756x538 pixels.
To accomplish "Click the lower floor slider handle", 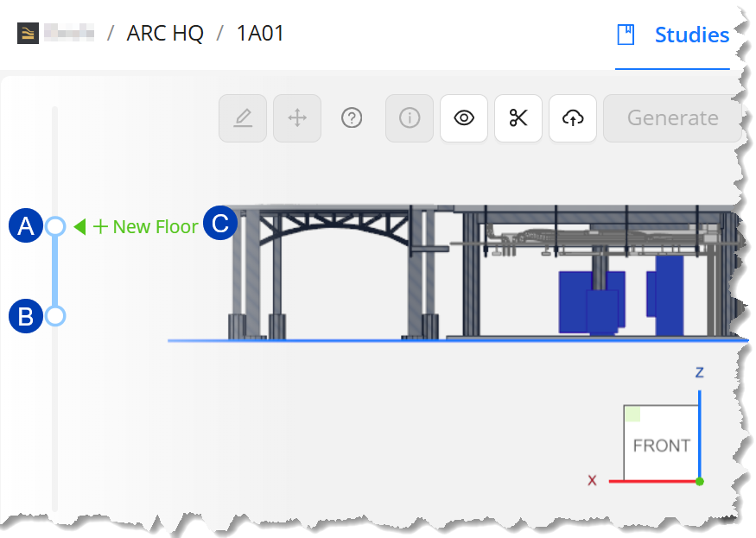I will 55,316.
